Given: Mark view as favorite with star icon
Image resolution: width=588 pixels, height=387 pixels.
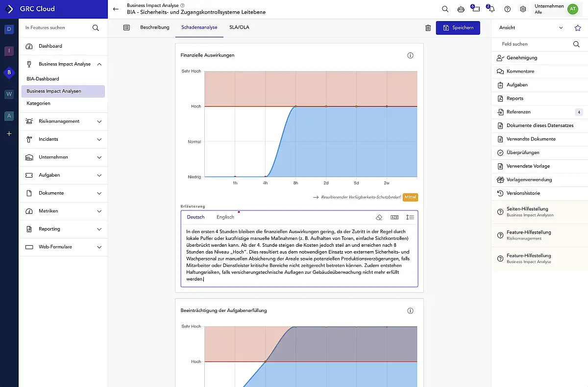Looking at the screenshot, I should (x=577, y=28).
